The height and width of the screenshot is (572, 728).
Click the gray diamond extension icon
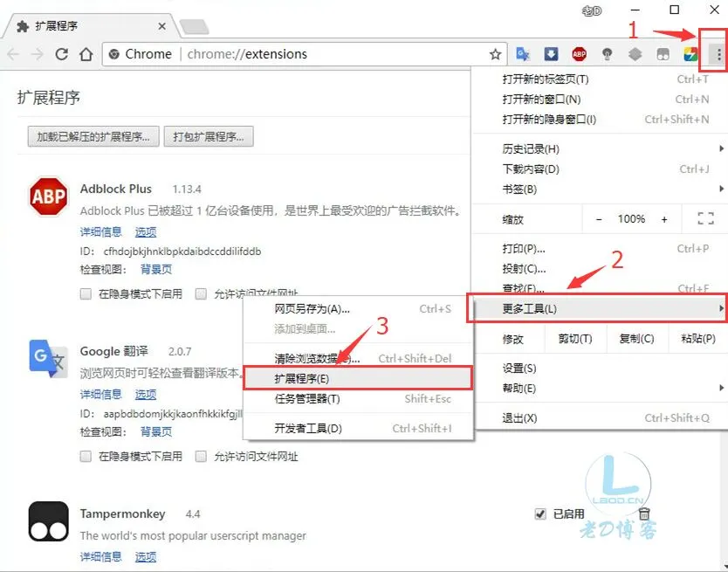(635, 54)
